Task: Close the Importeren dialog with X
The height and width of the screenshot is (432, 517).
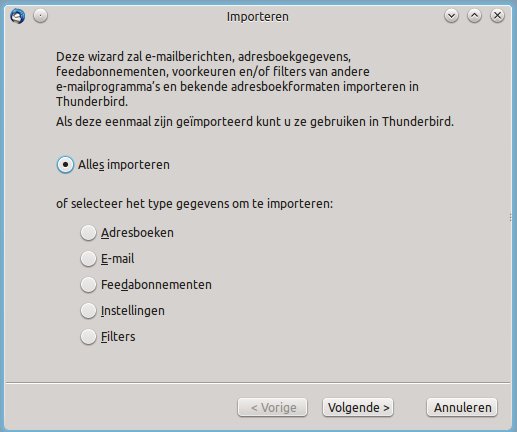Action: (x=497, y=16)
